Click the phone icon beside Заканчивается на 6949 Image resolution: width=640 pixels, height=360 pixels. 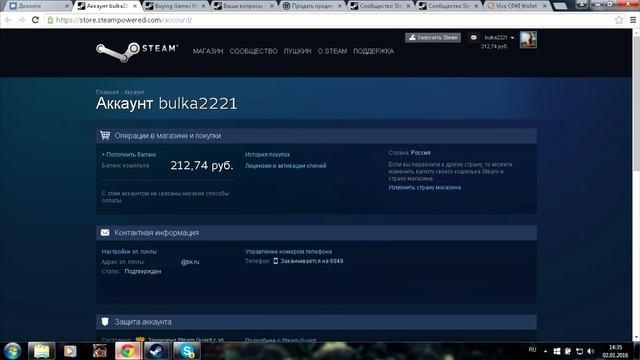pyautogui.click(x=276, y=261)
